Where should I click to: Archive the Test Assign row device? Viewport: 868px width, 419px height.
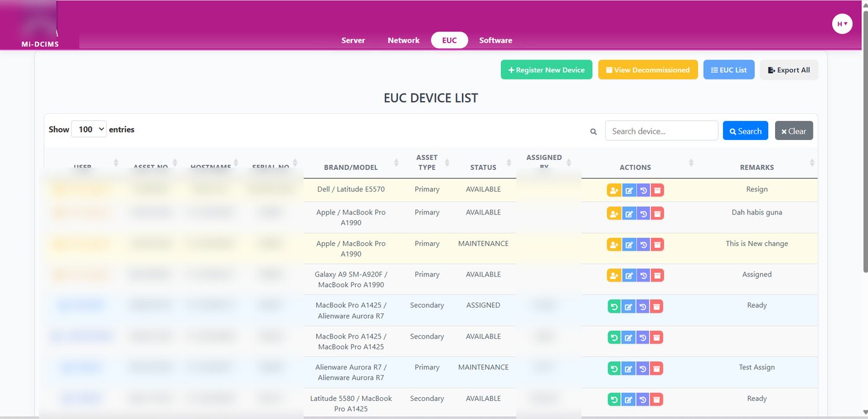point(658,369)
